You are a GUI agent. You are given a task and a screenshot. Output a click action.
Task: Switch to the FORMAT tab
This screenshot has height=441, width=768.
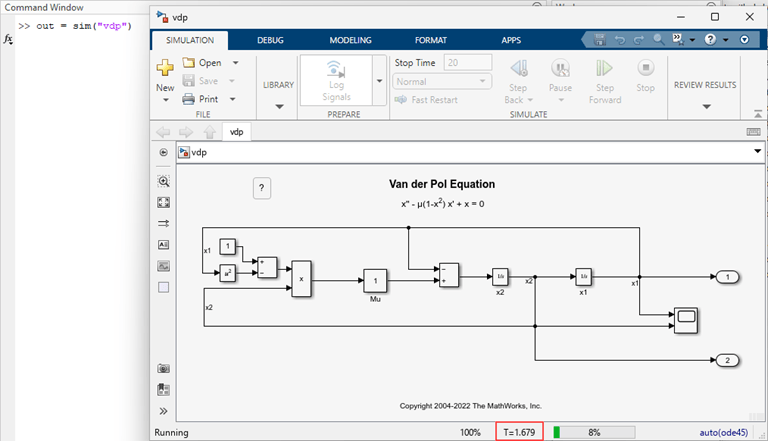(431, 40)
